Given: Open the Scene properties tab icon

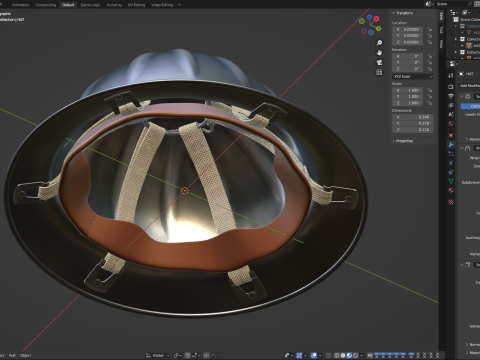Looking at the screenshot, I should tap(451, 115).
